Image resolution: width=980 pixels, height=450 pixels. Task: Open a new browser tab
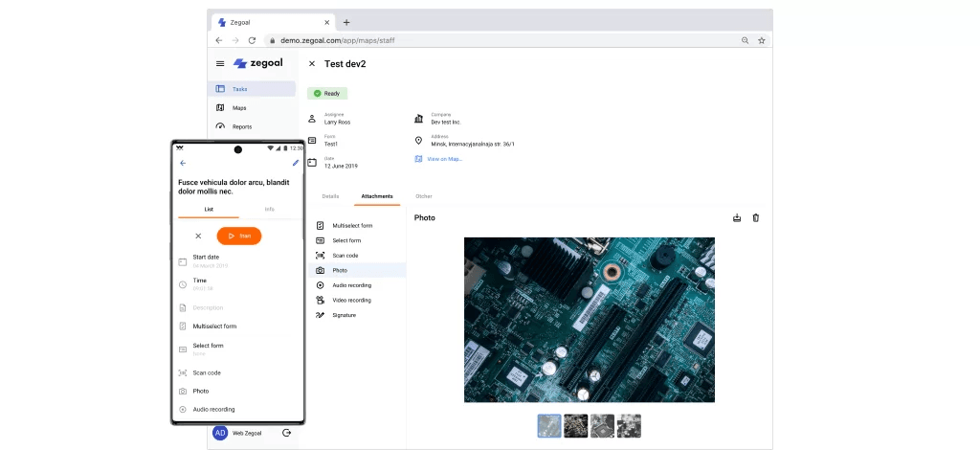346,22
